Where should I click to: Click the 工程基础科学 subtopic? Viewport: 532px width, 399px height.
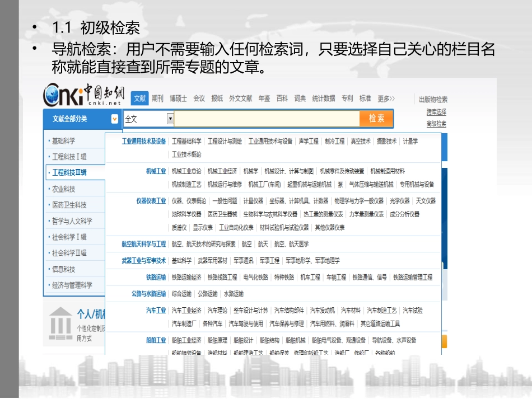point(186,142)
